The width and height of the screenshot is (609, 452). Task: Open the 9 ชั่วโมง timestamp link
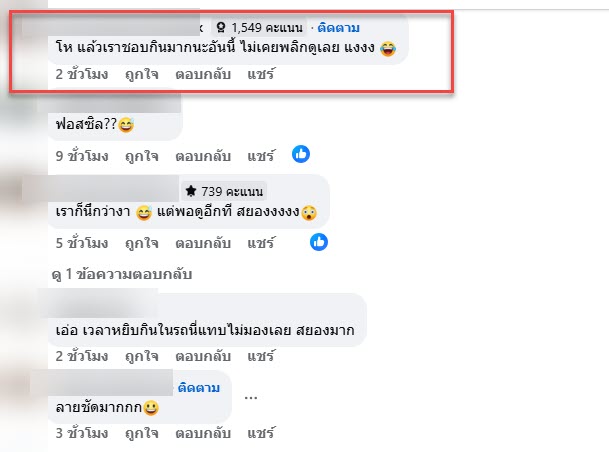click(x=82, y=156)
